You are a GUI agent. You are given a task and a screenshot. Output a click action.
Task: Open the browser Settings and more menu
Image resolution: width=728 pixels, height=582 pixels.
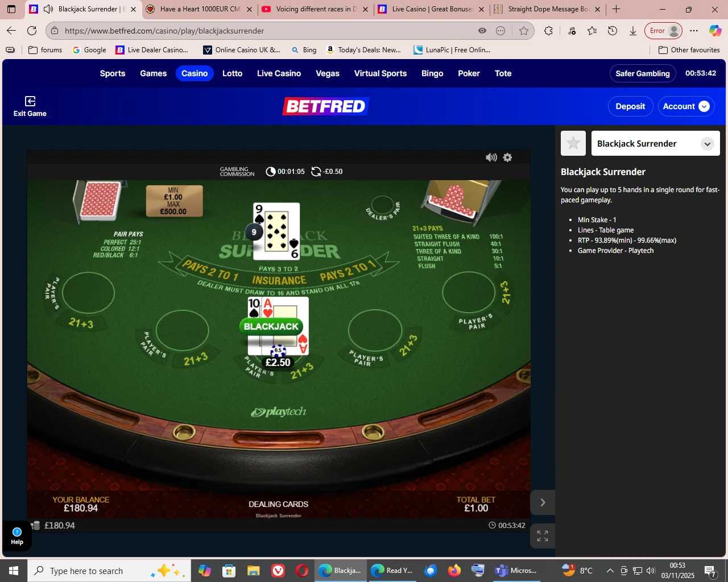694,31
